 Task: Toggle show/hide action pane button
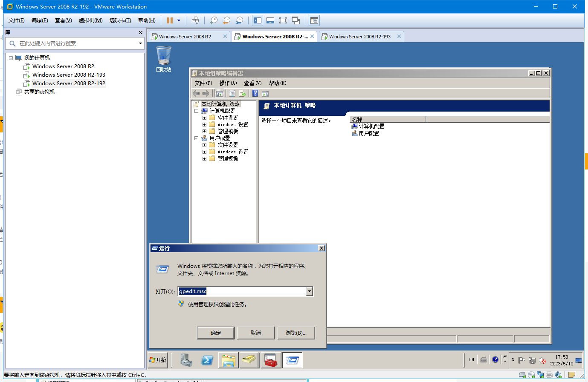(x=265, y=93)
